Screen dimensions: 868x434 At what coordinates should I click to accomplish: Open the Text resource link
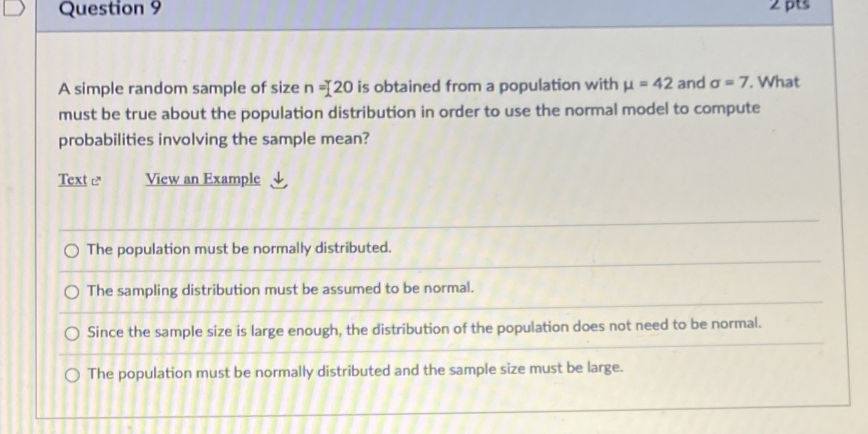[73, 179]
